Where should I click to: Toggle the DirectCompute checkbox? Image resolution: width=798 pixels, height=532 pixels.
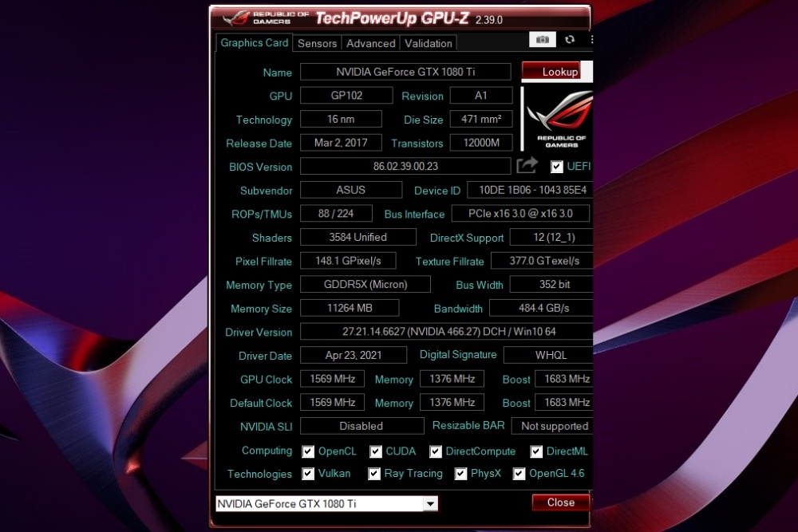(x=435, y=451)
